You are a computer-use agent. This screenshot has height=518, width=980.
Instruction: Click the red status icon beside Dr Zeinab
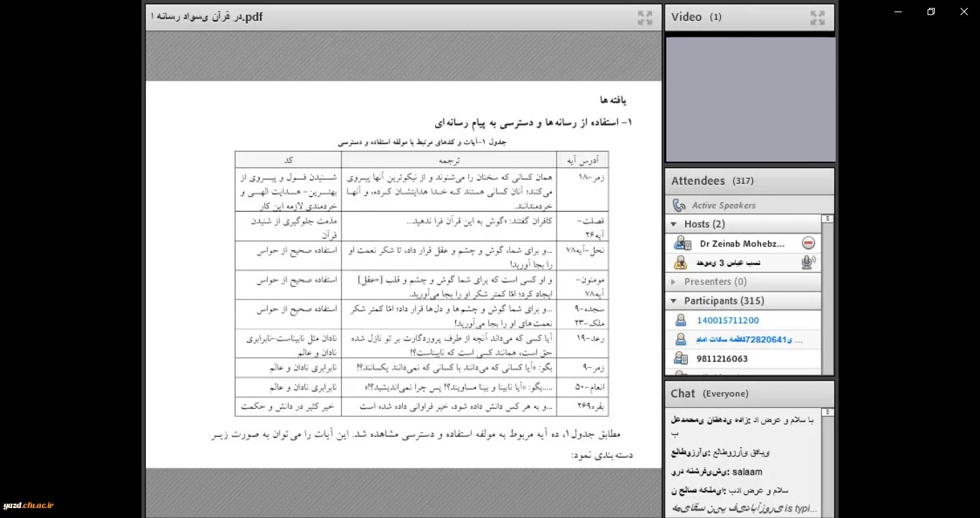(808, 244)
